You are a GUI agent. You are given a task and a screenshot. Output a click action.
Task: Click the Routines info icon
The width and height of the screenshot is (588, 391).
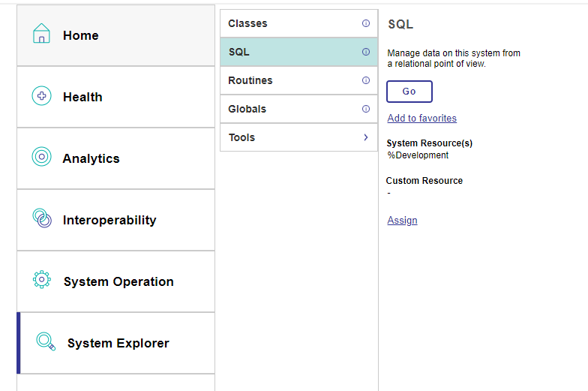[366, 80]
